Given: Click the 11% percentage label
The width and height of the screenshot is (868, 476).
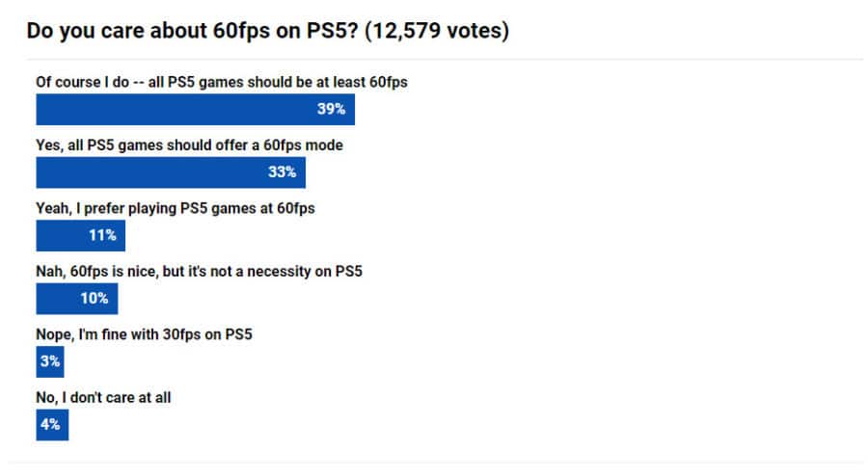Looking at the screenshot, I should (x=102, y=235).
